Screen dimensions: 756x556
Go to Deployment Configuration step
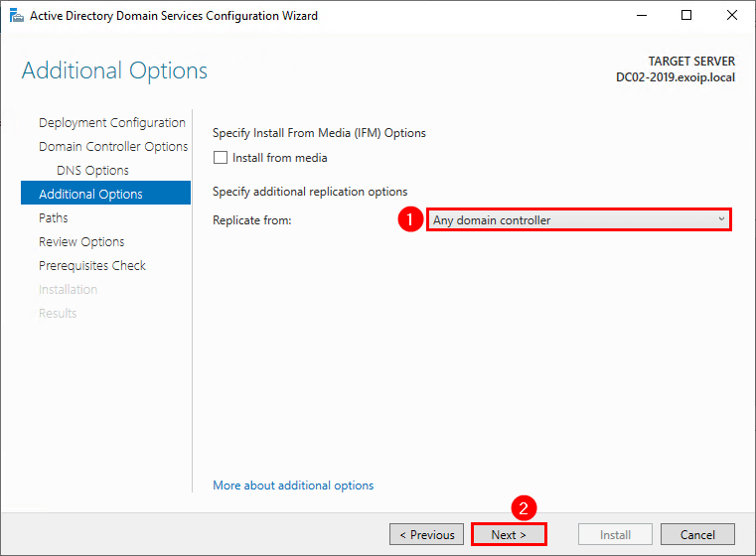(112, 123)
